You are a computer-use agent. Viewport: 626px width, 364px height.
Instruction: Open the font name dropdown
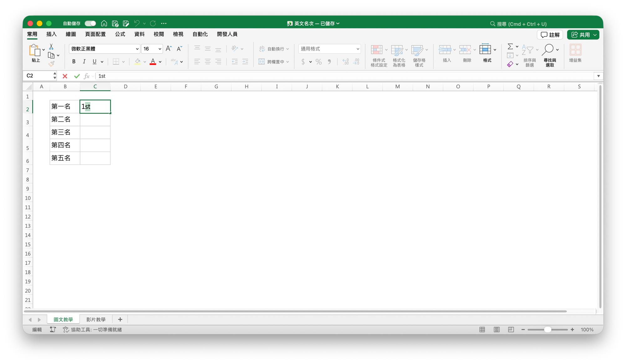(137, 49)
